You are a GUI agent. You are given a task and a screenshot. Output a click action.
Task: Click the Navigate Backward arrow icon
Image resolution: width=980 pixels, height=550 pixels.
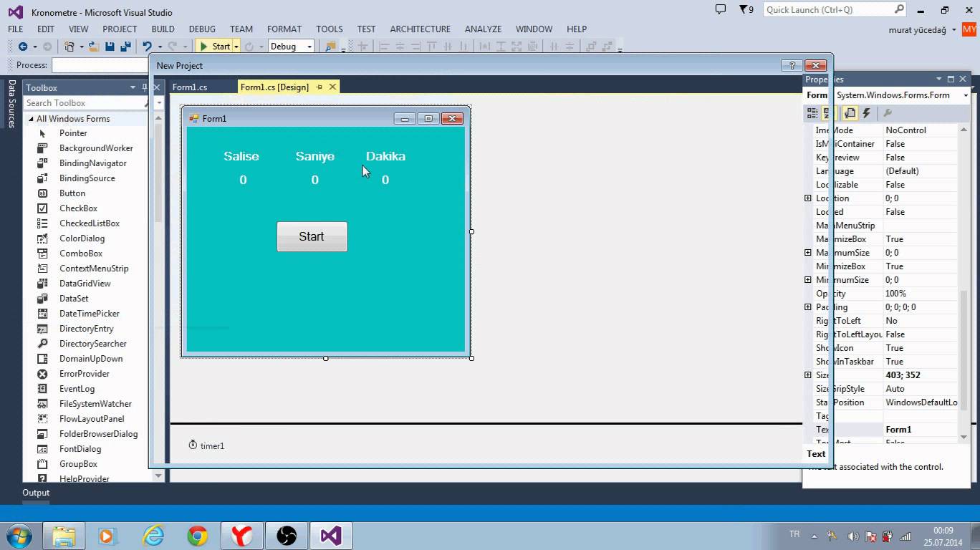click(23, 47)
